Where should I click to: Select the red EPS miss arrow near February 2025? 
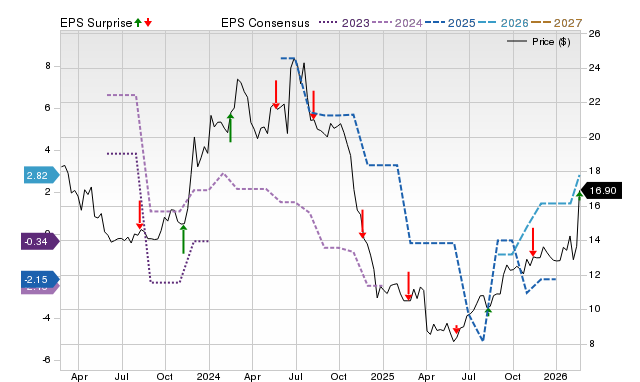409,286
